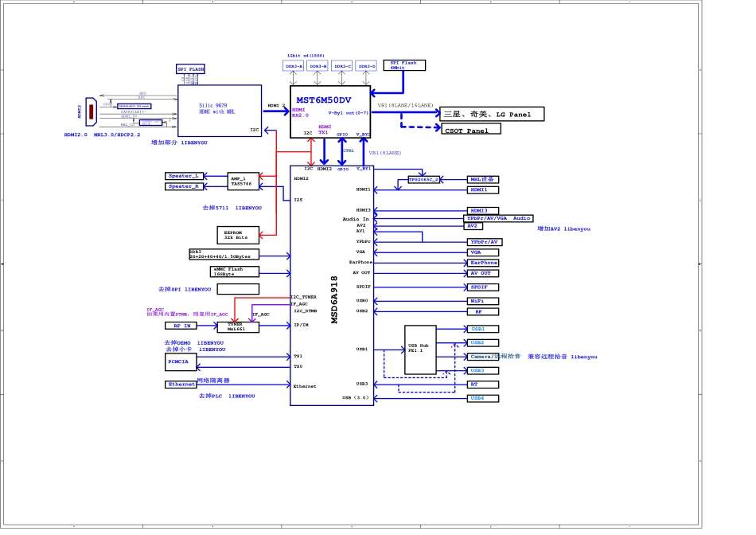Click the DDR3-D memory block

coord(367,66)
